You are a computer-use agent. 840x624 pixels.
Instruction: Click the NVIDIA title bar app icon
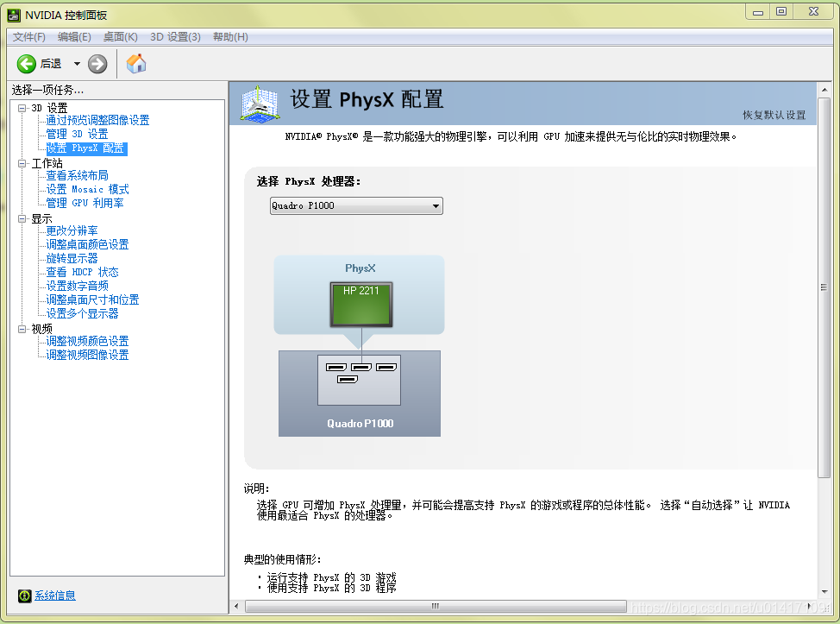(x=14, y=15)
